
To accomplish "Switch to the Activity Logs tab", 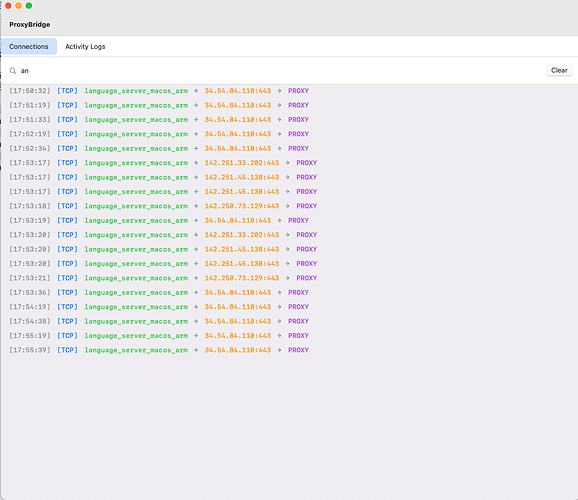I will pyautogui.click(x=85, y=46).
